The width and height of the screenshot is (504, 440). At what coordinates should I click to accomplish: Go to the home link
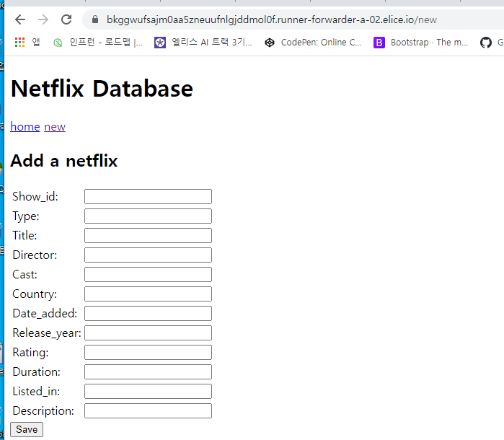[25, 127]
